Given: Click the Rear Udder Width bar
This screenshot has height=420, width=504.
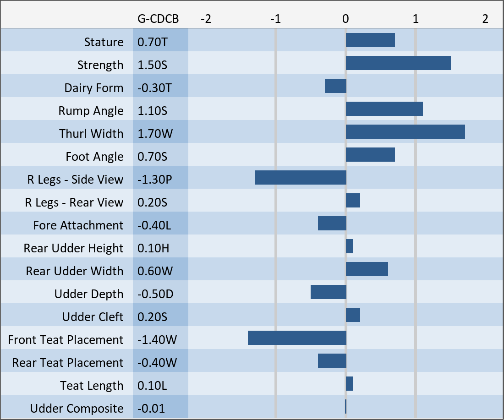Looking at the screenshot, I should tap(367, 269).
